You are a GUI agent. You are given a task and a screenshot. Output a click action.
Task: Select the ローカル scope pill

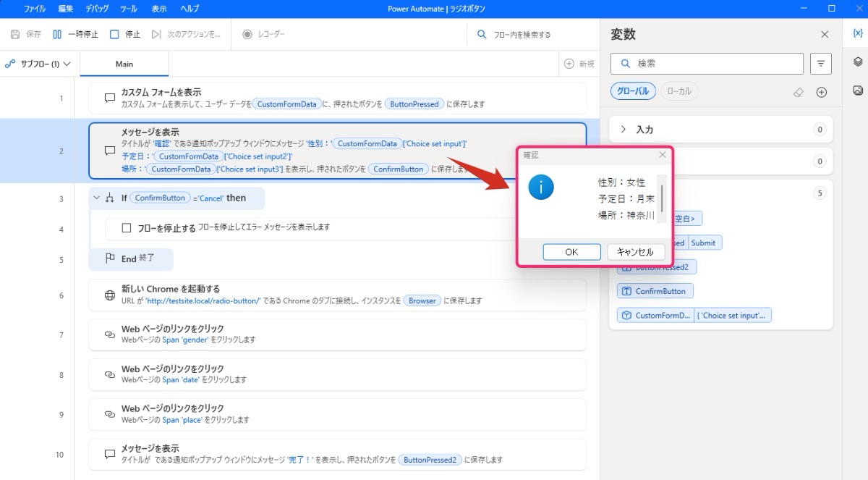point(678,91)
